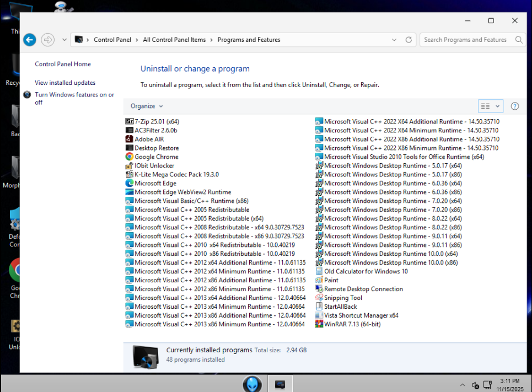Image resolution: width=532 pixels, height=392 pixels.
Task: Show hidden tray icons chevron
Action: point(463,385)
